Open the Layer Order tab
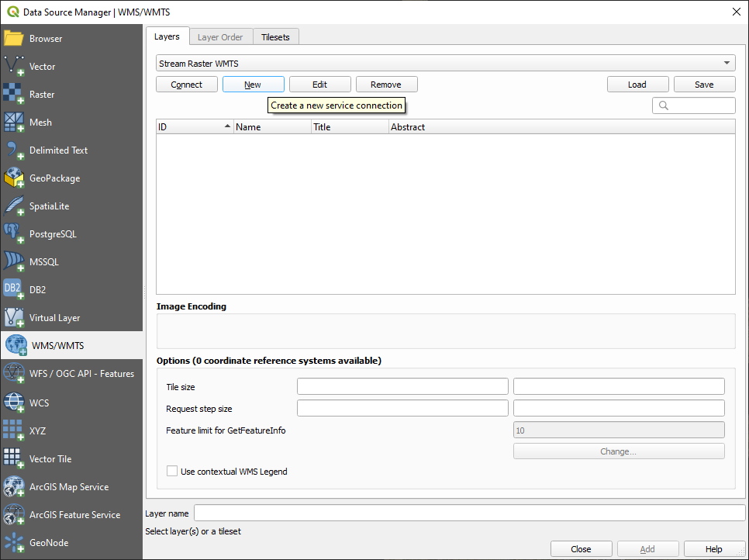Viewport: 749px width, 560px height. [x=220, y=36]
